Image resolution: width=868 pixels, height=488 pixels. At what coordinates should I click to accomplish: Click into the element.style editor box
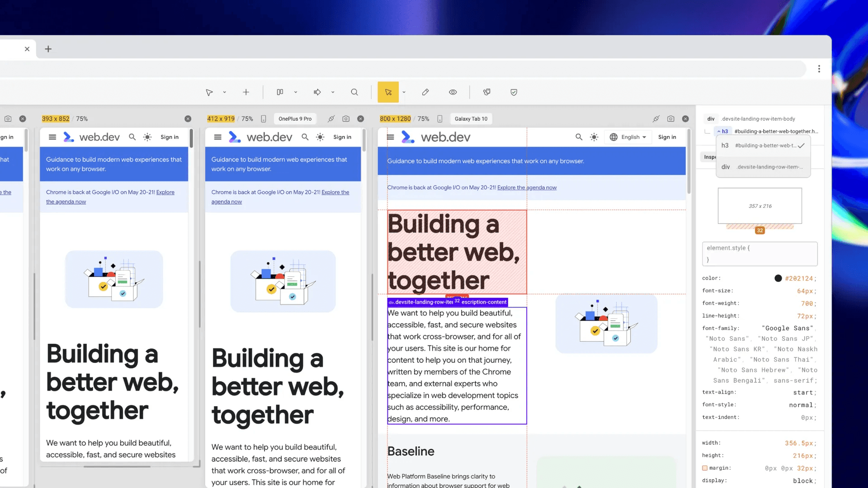(x=759, y=254)
